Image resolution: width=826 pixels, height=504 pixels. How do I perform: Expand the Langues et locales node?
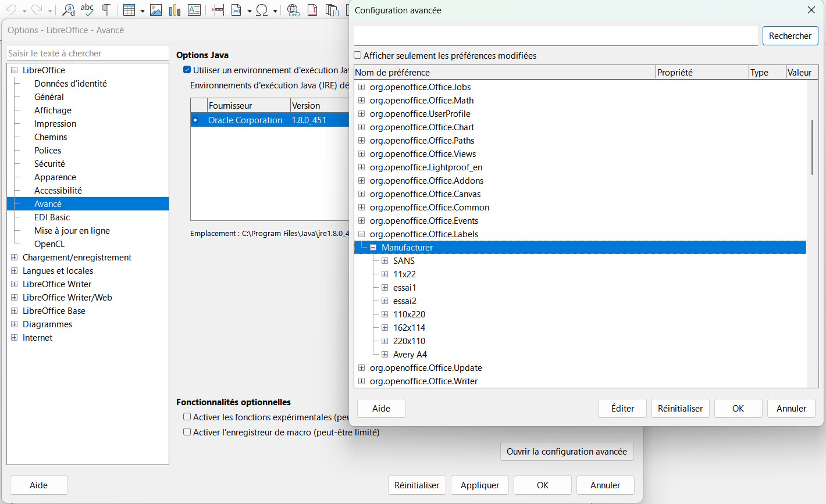[x=15, y=270]
